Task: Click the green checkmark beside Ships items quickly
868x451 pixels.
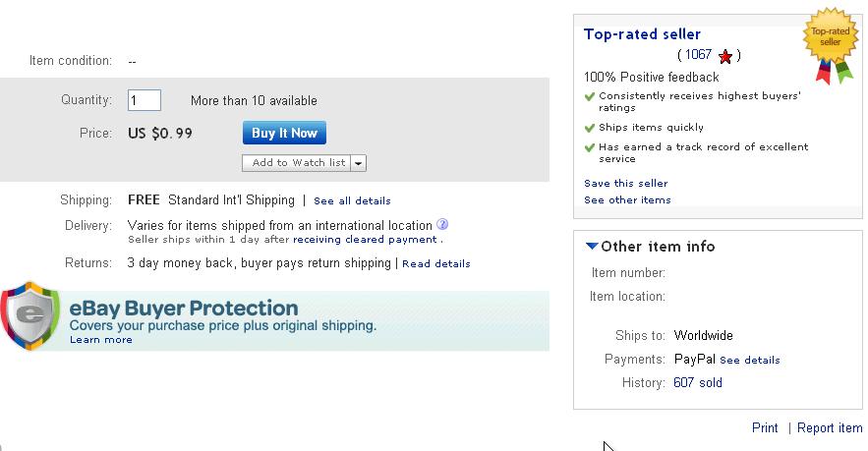Action: [x=590, y=128]
